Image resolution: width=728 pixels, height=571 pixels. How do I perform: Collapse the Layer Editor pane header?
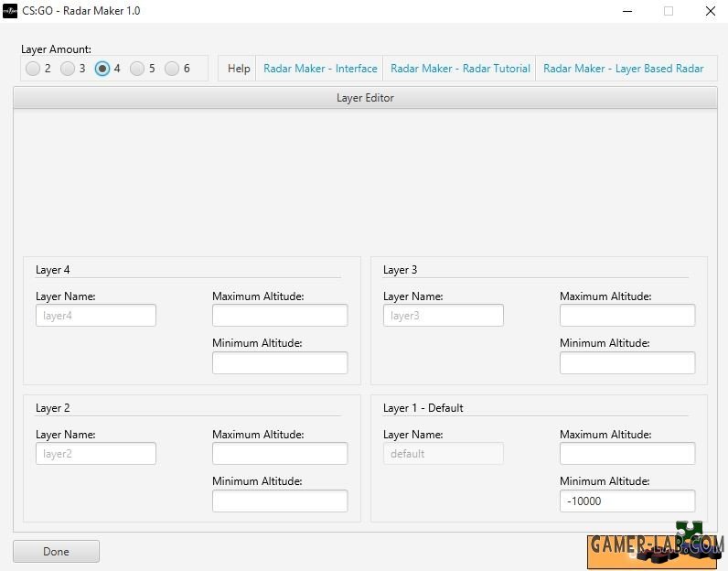[x=365, y=98]
